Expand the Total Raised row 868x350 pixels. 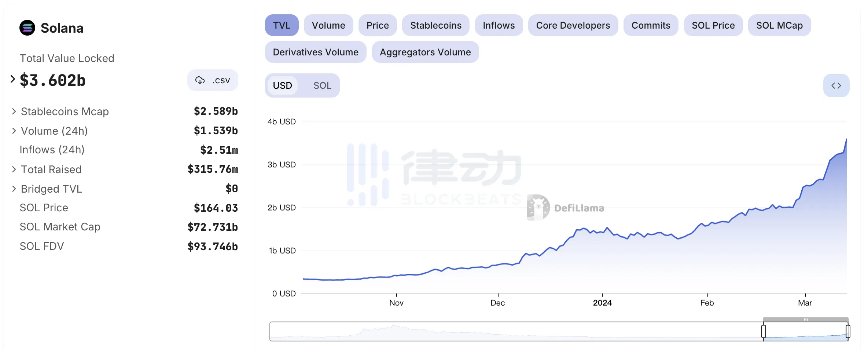pos(14,169)
